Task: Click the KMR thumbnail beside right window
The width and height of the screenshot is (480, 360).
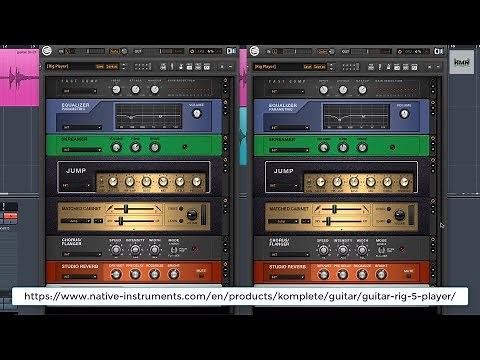Action: [x=462, y=62]
